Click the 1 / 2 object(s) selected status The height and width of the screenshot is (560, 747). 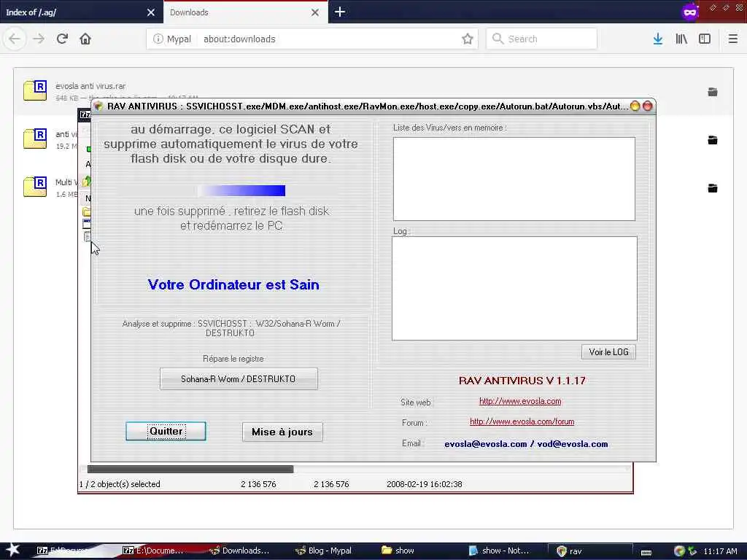(120, 484)
